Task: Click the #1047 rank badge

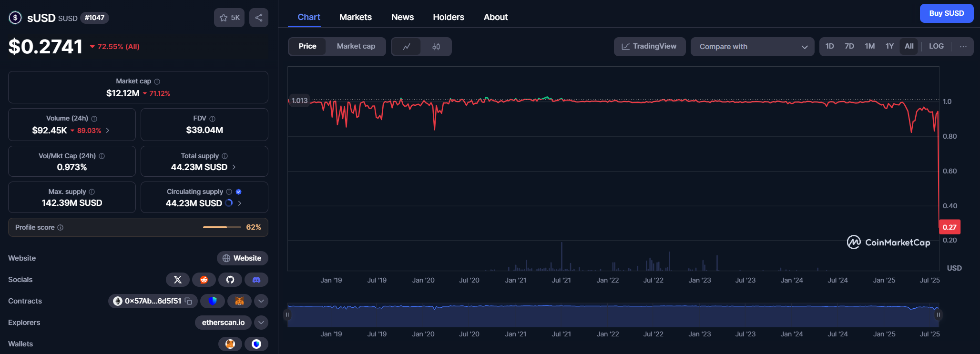Action: (x=94, y=18)
